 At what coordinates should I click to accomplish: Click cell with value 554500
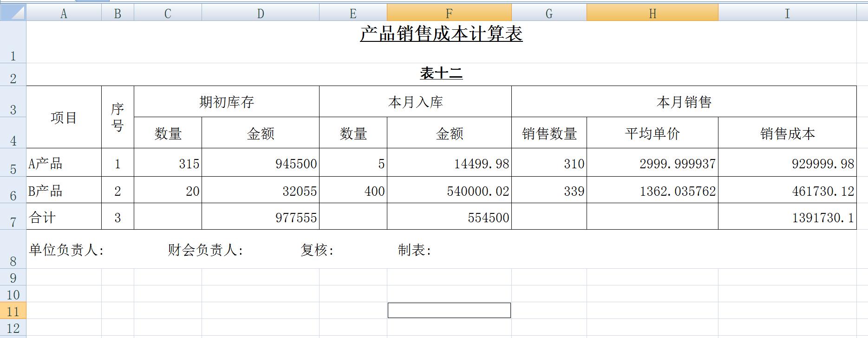[449, 216]
